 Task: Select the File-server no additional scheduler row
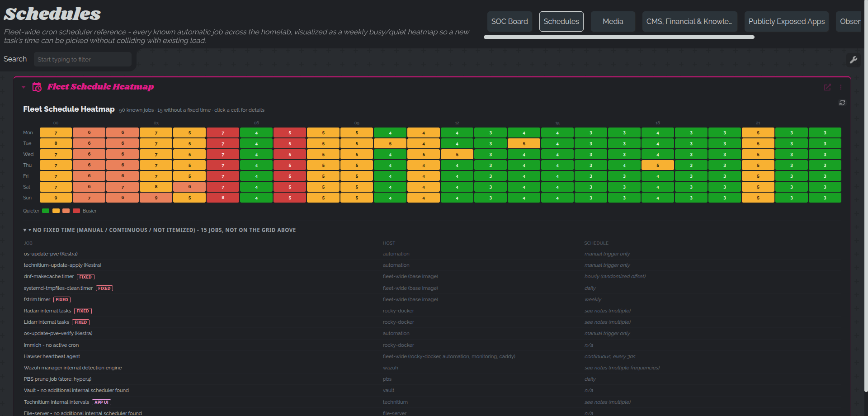(x=432, y=413)
